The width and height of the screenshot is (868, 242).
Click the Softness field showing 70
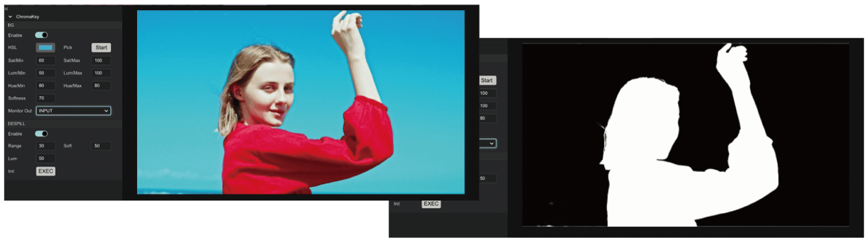pos(45,99)
